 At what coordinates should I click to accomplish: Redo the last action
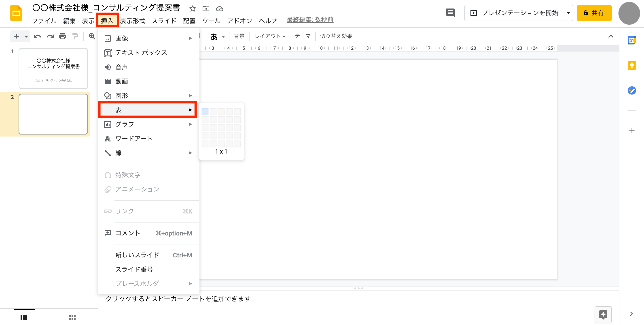click(x=50, y=36)
